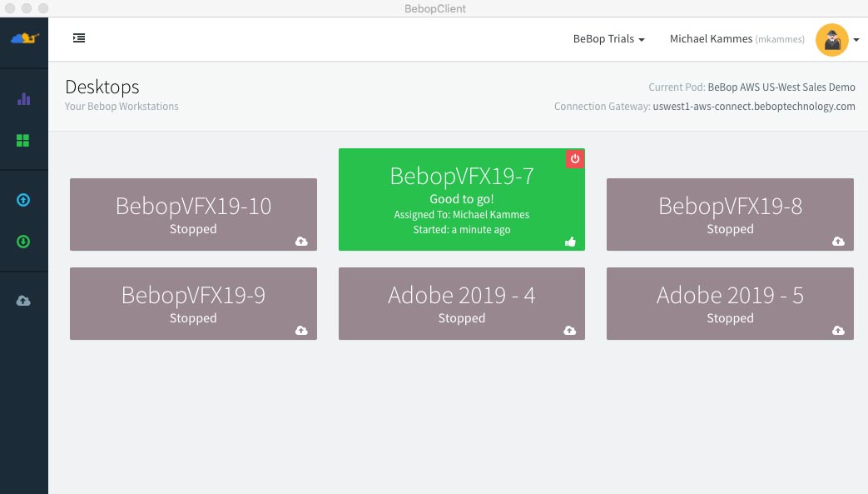Open the BeBop Trials dropdown

point(609,39)
